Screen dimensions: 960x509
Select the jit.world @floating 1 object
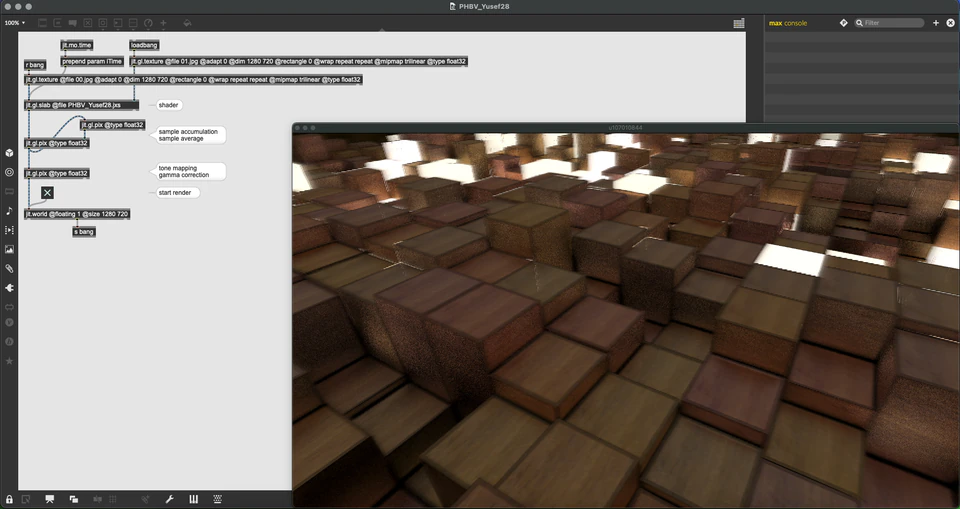pos(77,214)
